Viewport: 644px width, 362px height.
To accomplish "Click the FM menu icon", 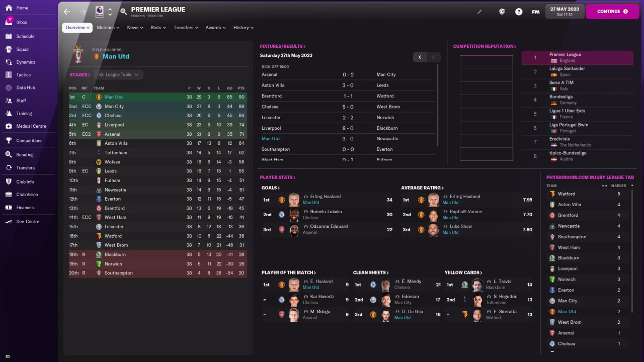I will point(536,12).
